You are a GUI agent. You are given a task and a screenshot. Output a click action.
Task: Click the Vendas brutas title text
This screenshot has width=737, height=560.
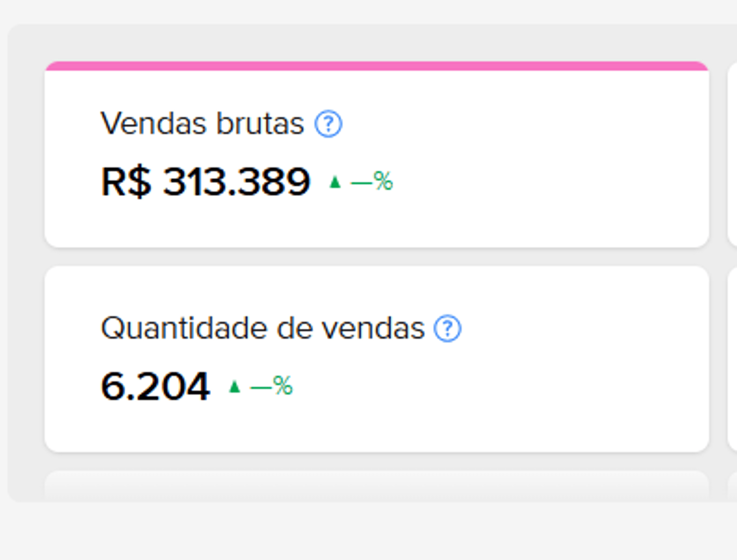(202, 124)
